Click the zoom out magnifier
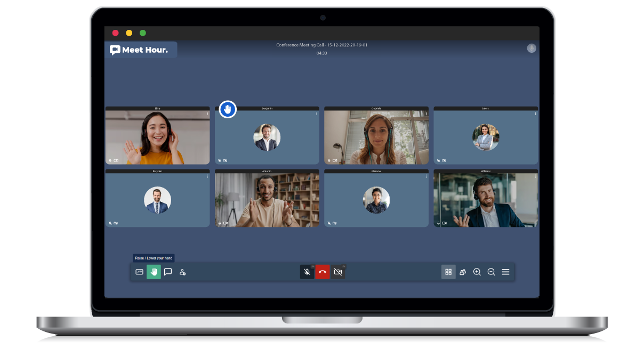 pyautogui.click(x=492, y=272)
